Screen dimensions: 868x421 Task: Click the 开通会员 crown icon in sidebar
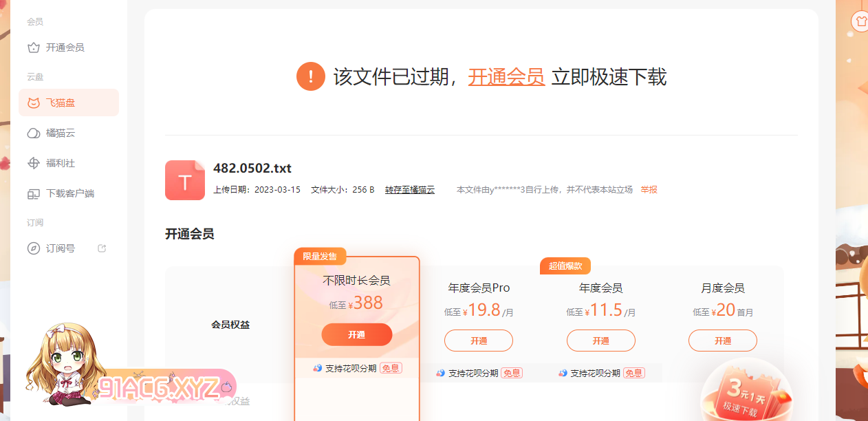(33, 47)
